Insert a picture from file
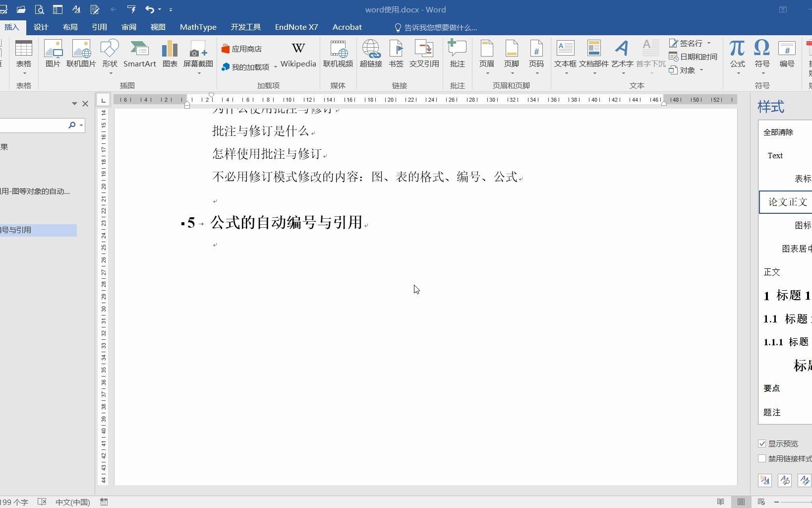The image size is (812, 508). 53,55
